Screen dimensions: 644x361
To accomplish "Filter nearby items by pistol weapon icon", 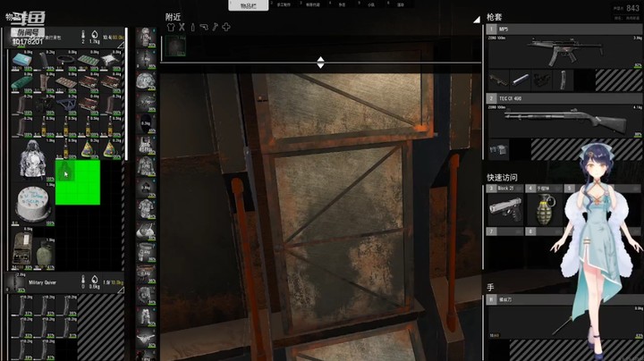I will [204, 27].
